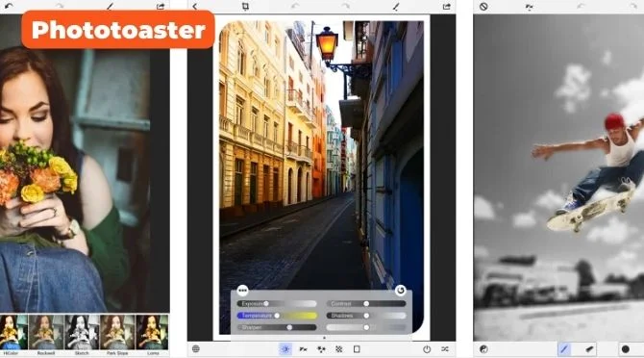Viewport: 644px width, 358px height.
Task: Click the reset circular arrow on sliders panel
Action: tap(400, 291)
